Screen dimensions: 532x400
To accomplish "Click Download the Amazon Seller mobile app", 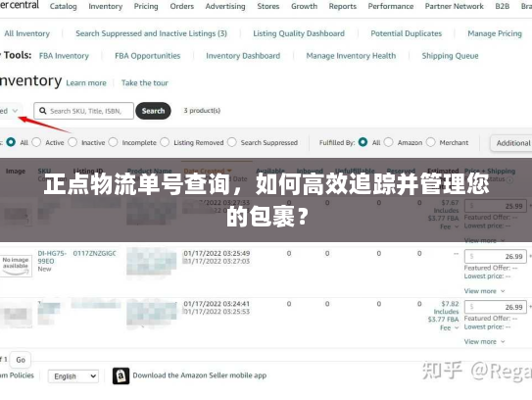I will coord(200,375).
